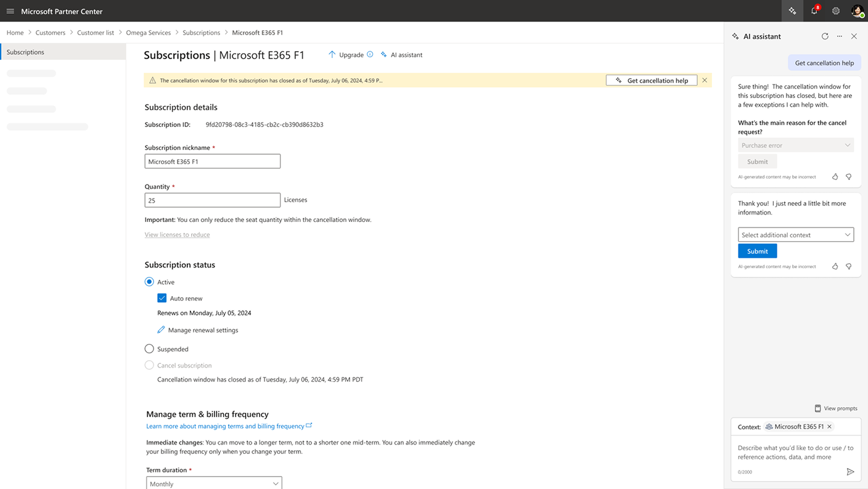
Task: Click the View prompts icon link
Action: [x=836, y=408]
